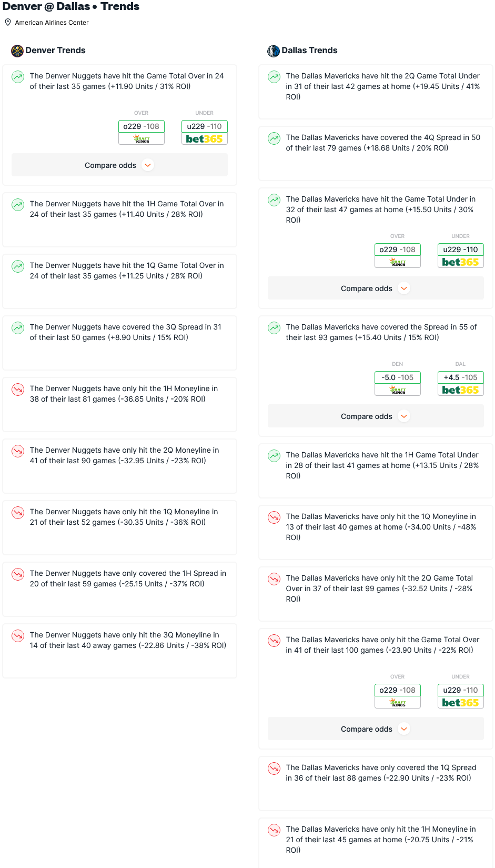Click the Denver Nuggets team logo icon
The image size is (495, 868).
point(17,51)
